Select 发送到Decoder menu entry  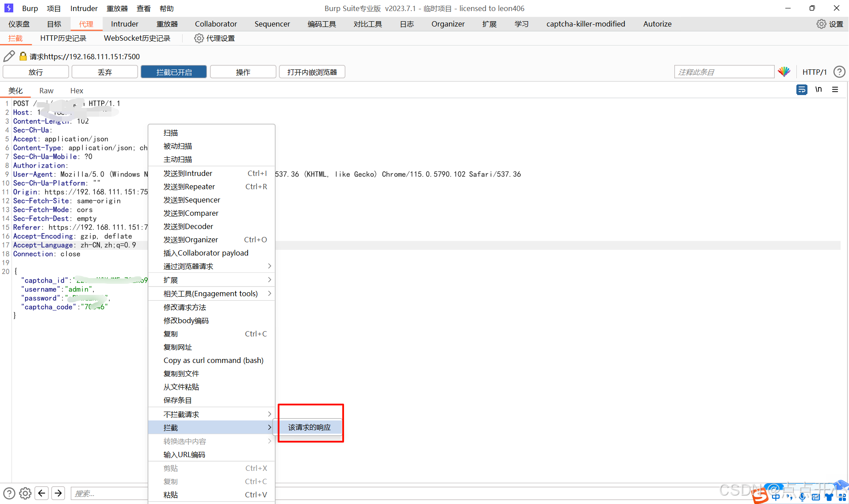[211, 226]
